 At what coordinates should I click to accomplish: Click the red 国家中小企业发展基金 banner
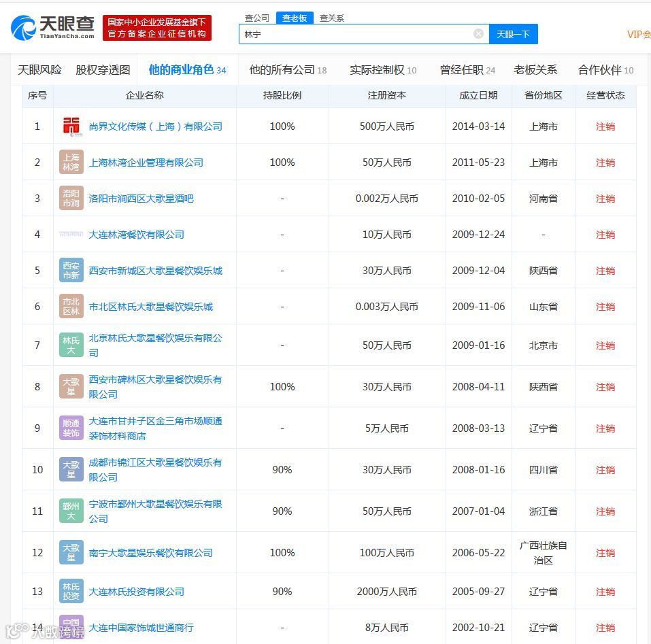coord(157,28)
